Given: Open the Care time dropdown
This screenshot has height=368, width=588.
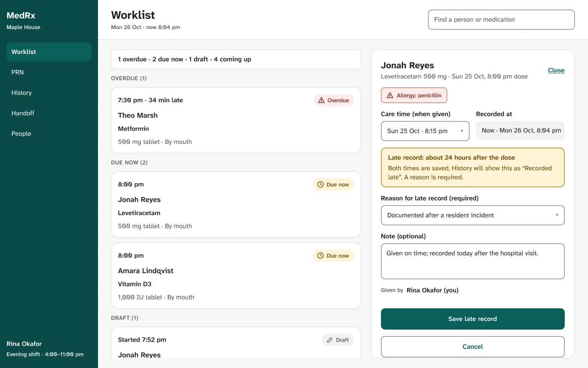Looking at the screenshot, I should [x=425, y=131].
